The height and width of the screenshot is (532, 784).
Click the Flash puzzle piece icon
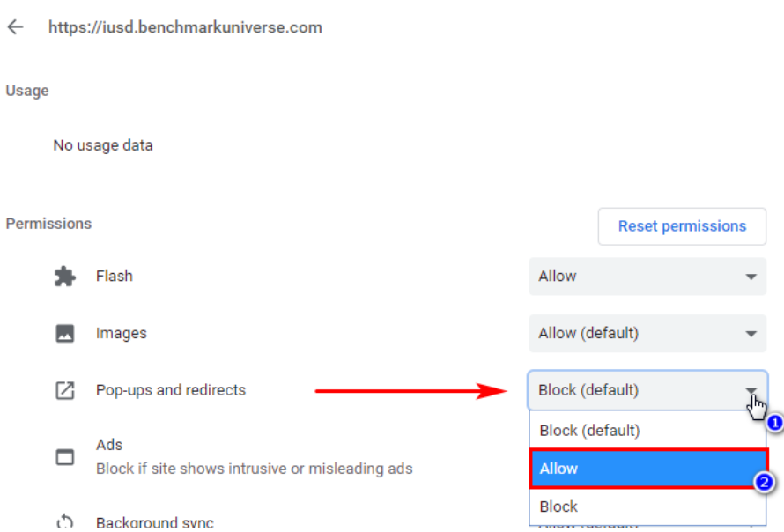click(x=65, y=276)
